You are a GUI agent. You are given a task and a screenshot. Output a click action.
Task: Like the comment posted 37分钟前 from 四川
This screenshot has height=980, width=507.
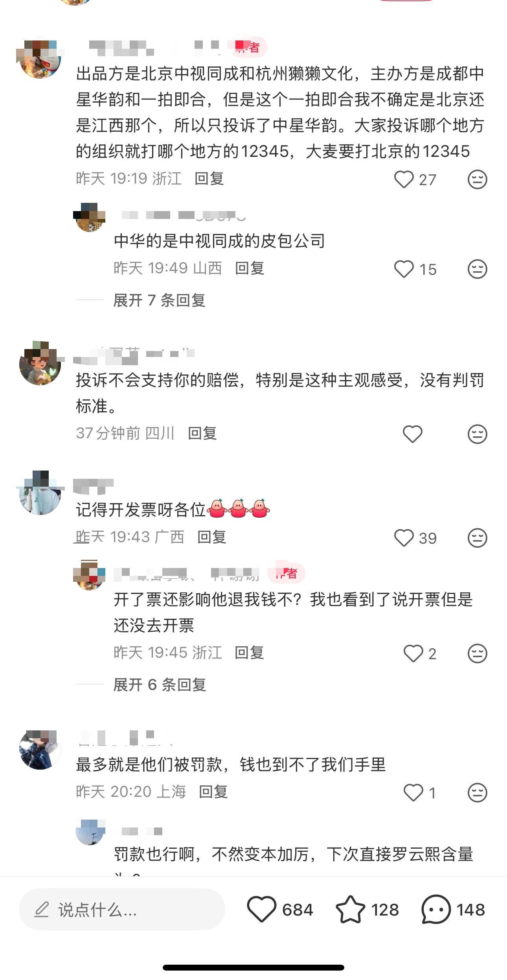coord(413,434)
